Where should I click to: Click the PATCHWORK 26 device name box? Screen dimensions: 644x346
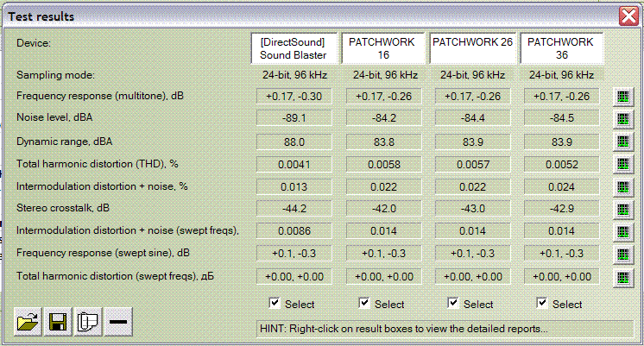coord(472,48)
